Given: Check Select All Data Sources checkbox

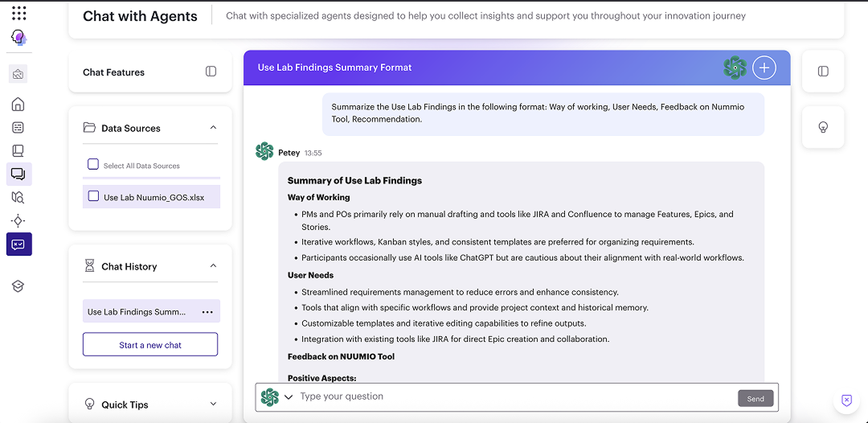Looking at the screenshot, I should pos(93,164).
